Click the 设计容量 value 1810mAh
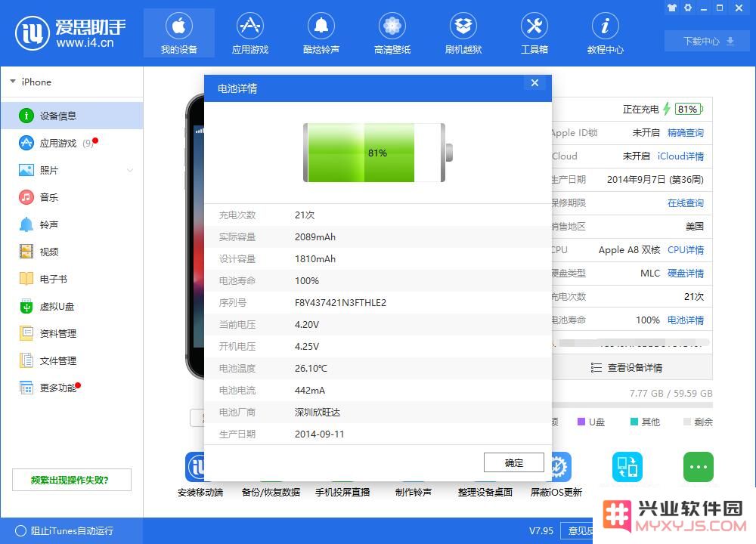This screenshot has width=756, height=544. click(314, 258)
